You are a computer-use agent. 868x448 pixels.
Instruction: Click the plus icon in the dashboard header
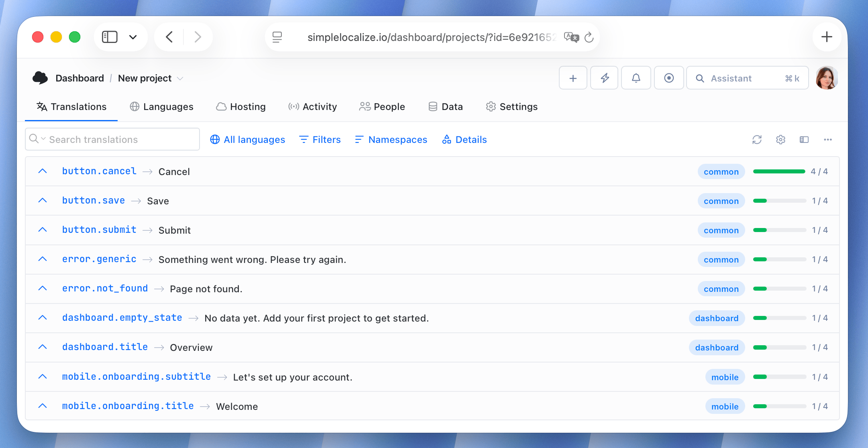pyautogui.click(x=573, y=78)
